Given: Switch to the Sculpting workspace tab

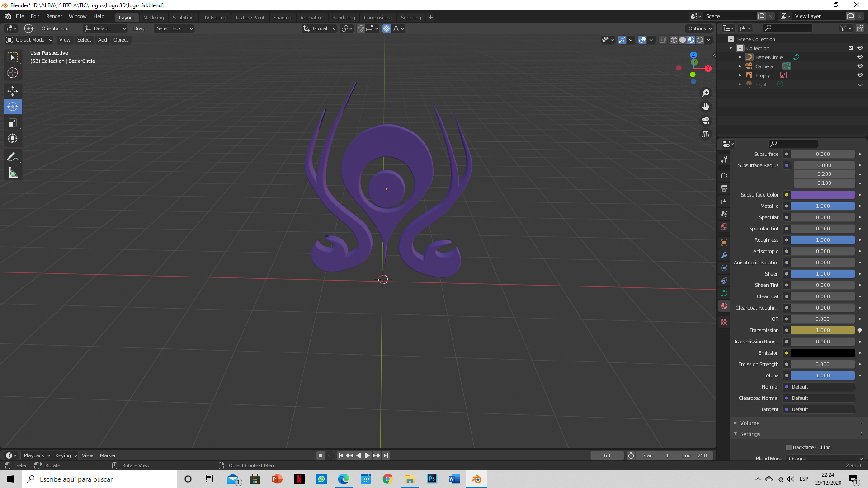Looking at the screenshot, I should 183,18.
